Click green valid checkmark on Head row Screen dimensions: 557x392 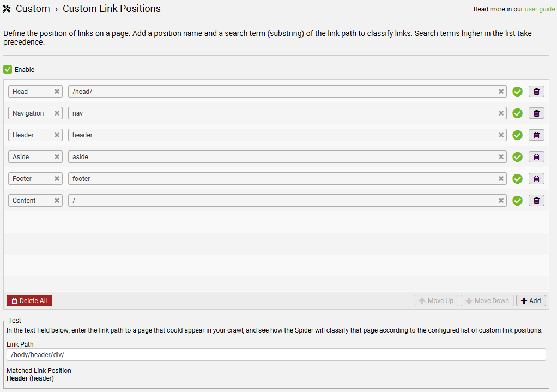tap(518, 92)
